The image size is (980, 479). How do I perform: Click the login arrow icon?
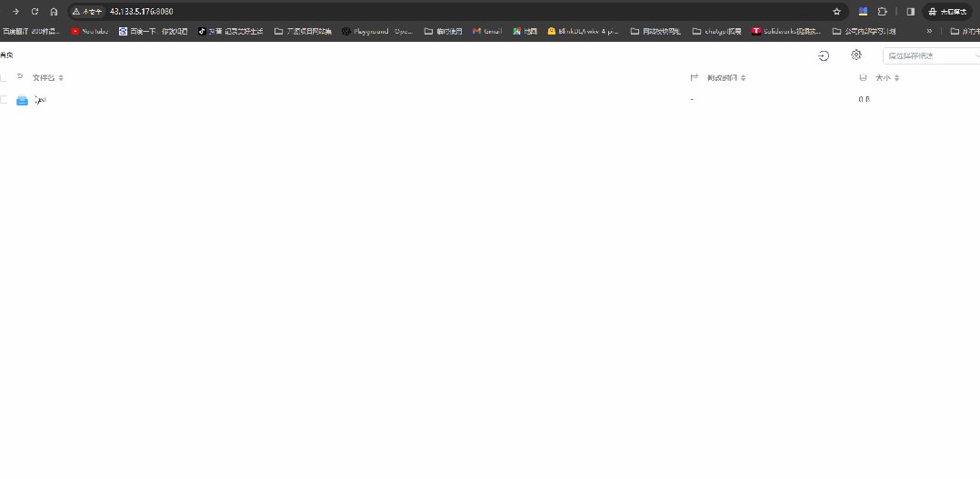pyautogui.click(x=824, y=55)
